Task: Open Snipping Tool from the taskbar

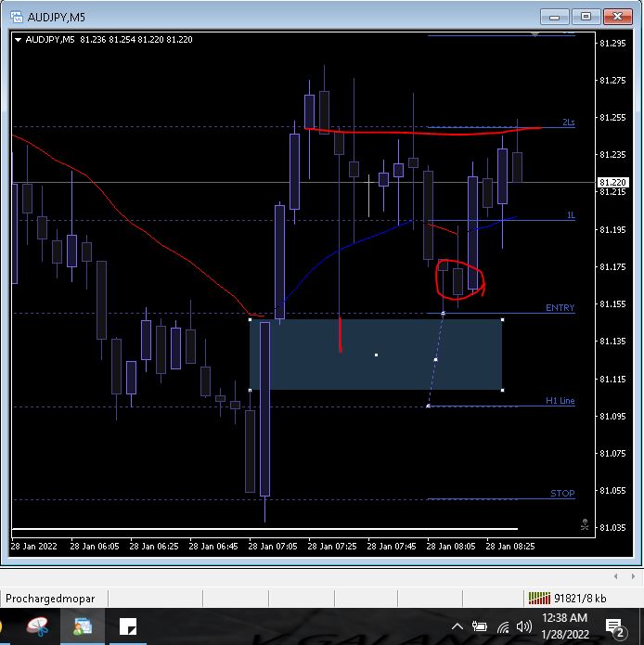Action: point(38,626)
